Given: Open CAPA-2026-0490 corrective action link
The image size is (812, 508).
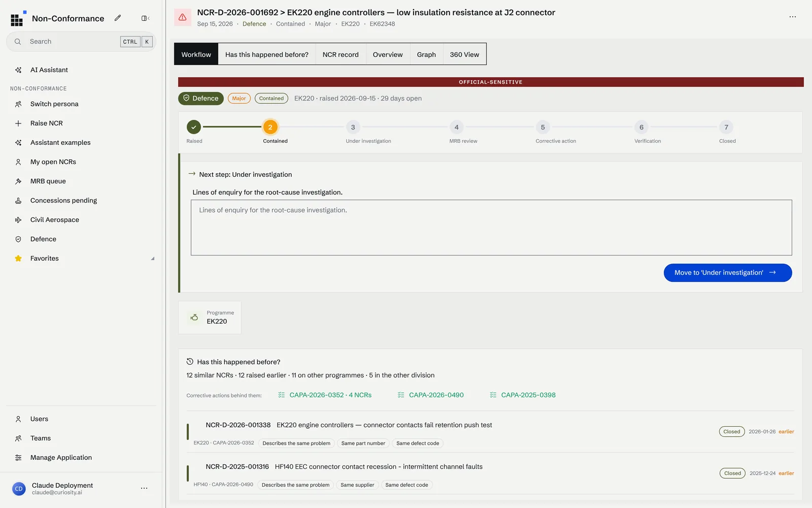Looking at the screenshot, I should tap(431, 395).
